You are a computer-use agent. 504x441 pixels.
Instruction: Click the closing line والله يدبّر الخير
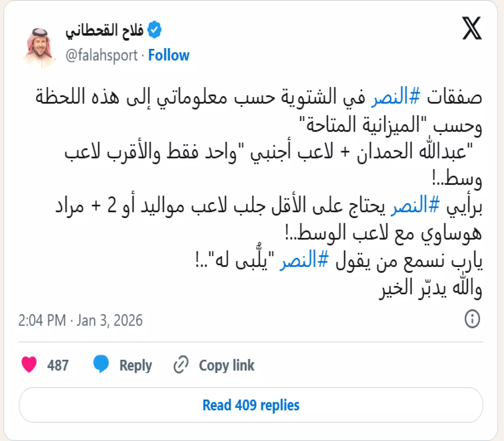pyautogui.click(x=430, y=288)
